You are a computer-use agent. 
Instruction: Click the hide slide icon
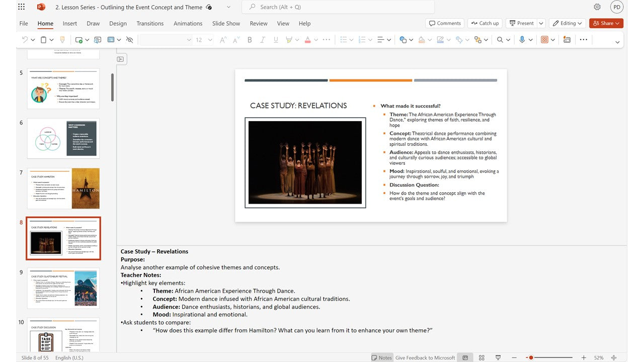point(129,40)
